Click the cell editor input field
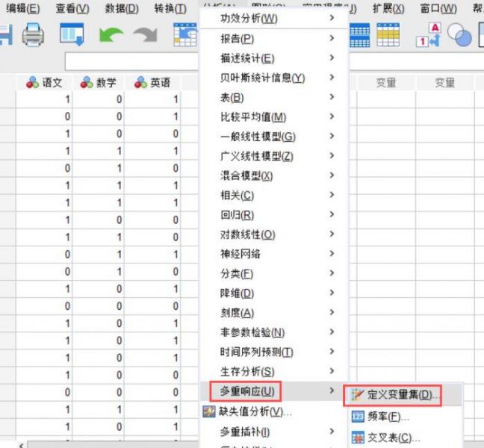Screen dimensions: 484x448 (131, 61)
